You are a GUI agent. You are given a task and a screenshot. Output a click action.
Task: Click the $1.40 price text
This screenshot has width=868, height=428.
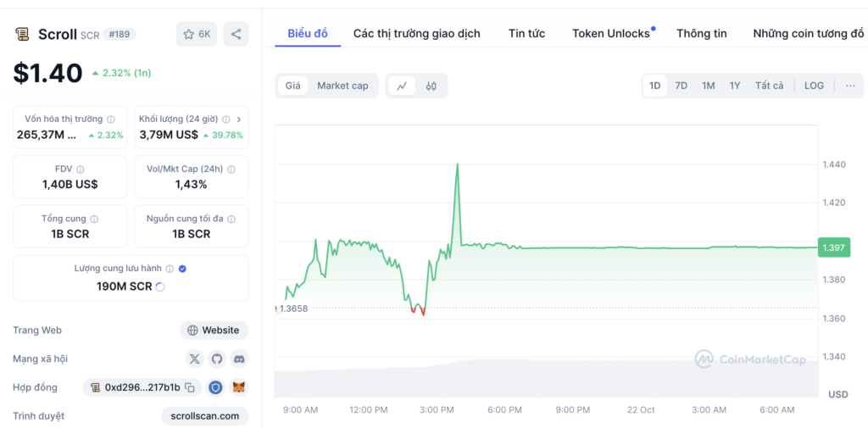[48, 73]
